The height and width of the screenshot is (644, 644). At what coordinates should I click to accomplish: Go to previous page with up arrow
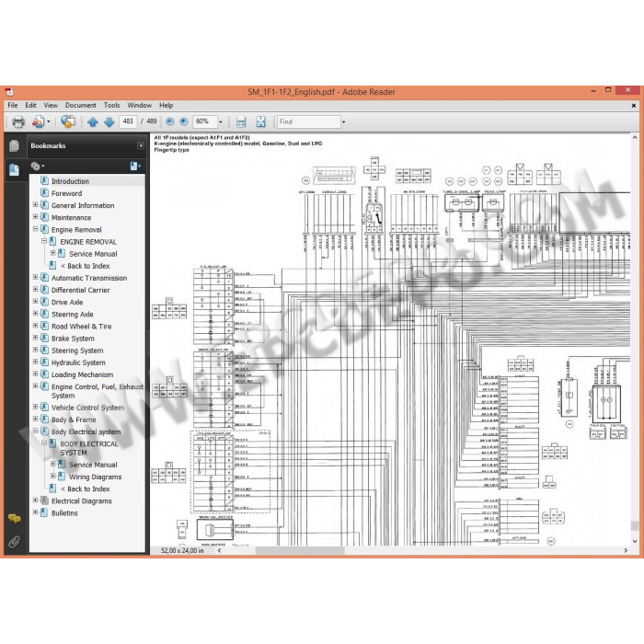[x=92, y=121]
